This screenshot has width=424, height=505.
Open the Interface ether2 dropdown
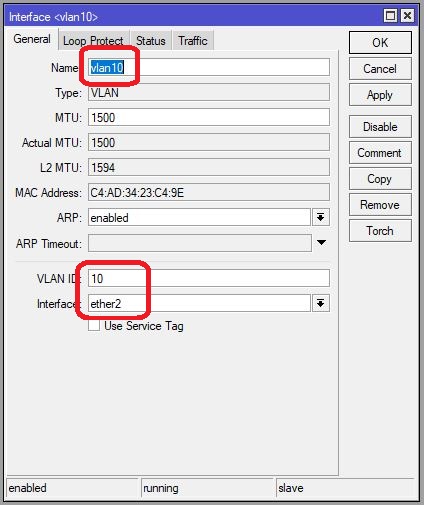pos(321,303)
